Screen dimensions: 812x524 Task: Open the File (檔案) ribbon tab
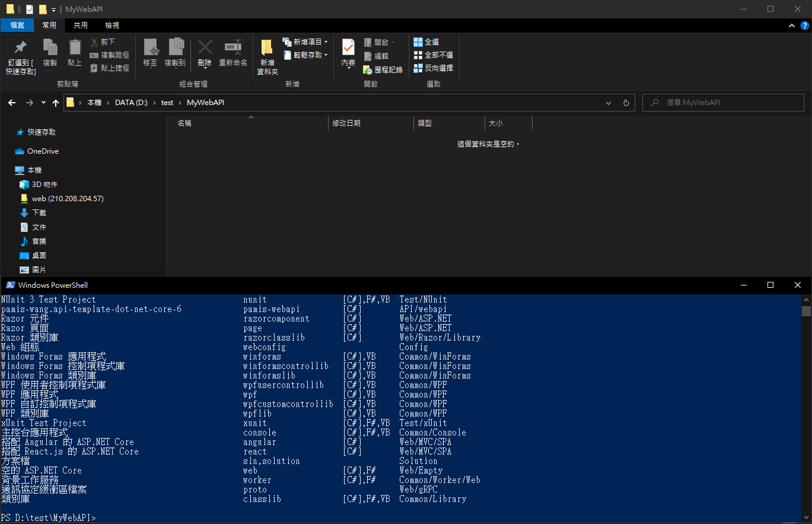point(17,26)
